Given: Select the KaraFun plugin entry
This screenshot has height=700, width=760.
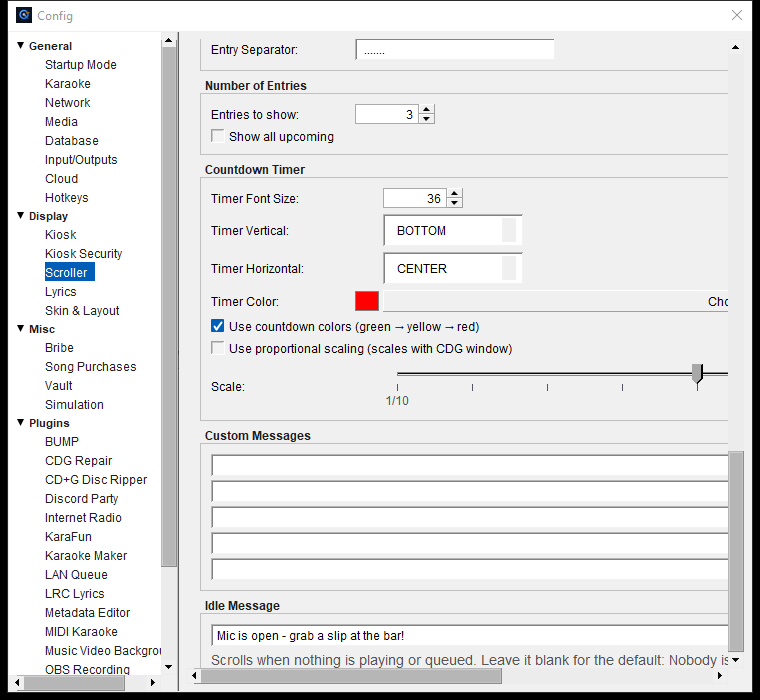Looking at the screenshot, I should [68, 536].
